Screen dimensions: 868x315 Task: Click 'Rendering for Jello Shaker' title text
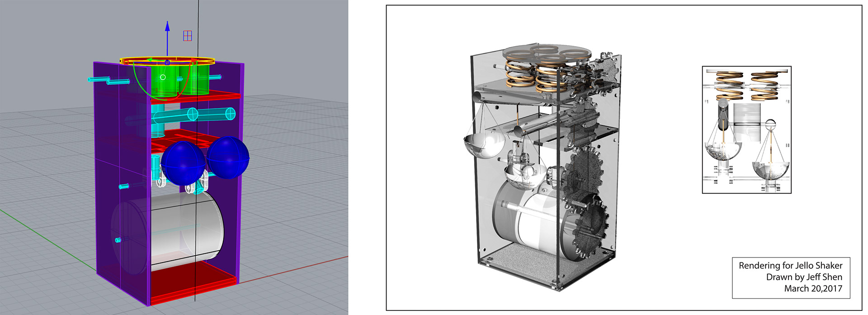(791, 266)
